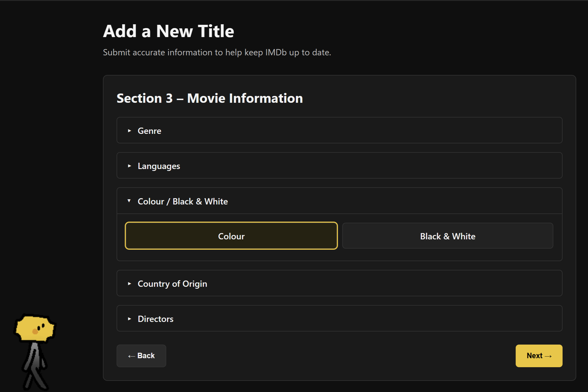Screen dimensions: 588x392
Task: Select the Black & White option
Action: 448,236
